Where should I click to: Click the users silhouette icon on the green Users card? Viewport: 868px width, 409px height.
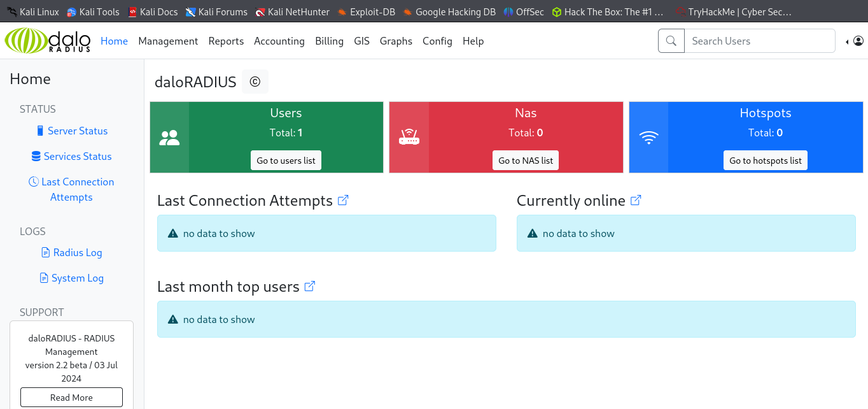coord(168,136)
